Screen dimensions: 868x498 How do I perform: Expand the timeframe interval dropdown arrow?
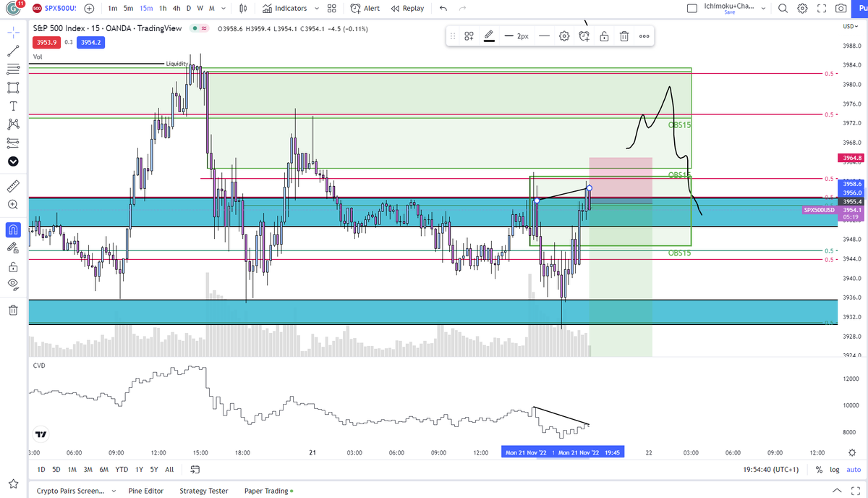coord(224,9)
